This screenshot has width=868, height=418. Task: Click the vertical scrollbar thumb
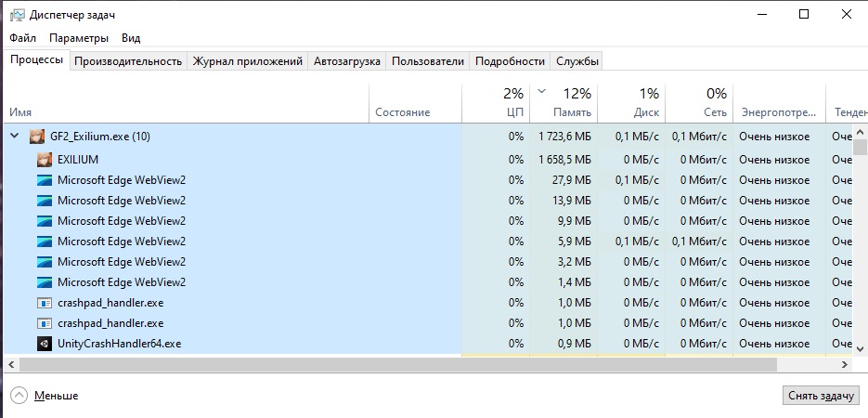tap(860, 147)
